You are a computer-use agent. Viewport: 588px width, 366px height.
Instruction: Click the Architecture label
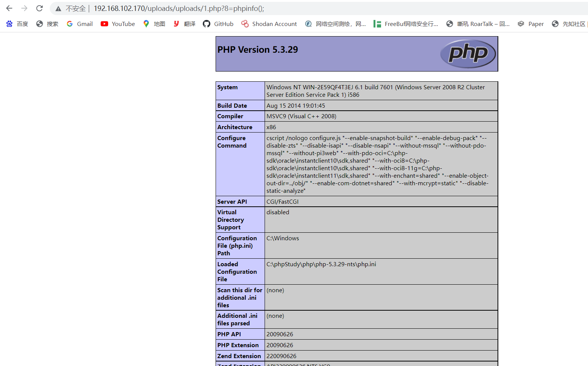235,127
